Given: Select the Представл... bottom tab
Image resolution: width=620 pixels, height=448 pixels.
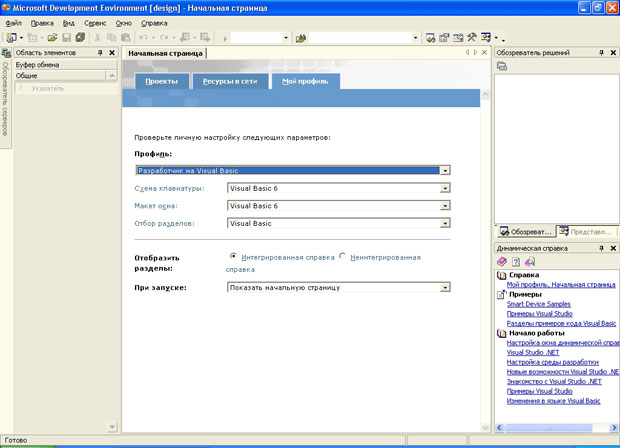Looking at the screenshot, I should (x=588, y=232).
